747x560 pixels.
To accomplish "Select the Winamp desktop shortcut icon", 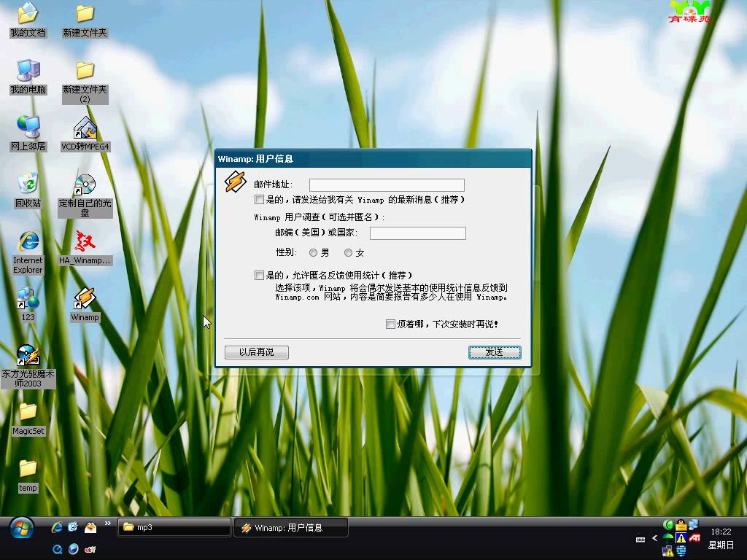I will (85, 304).
